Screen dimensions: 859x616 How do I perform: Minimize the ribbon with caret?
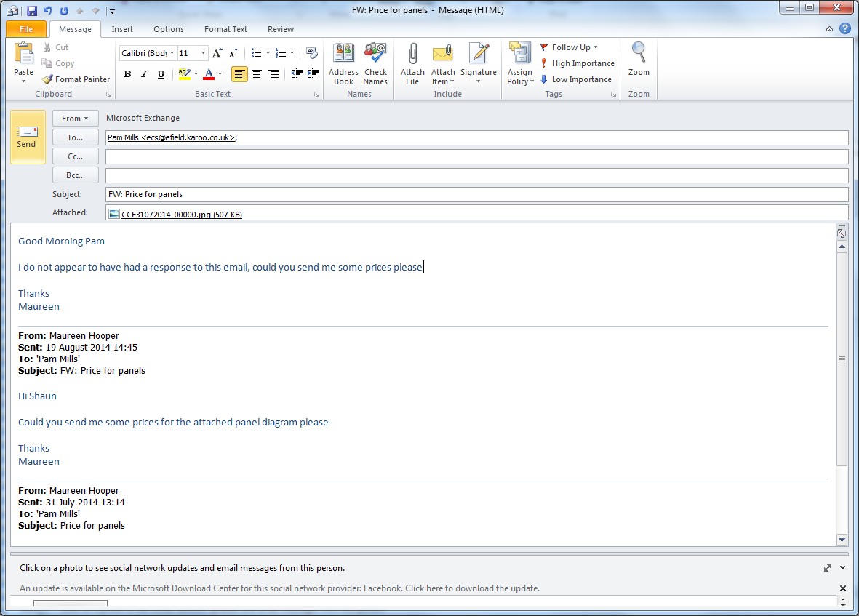click(x=829, y=29)
